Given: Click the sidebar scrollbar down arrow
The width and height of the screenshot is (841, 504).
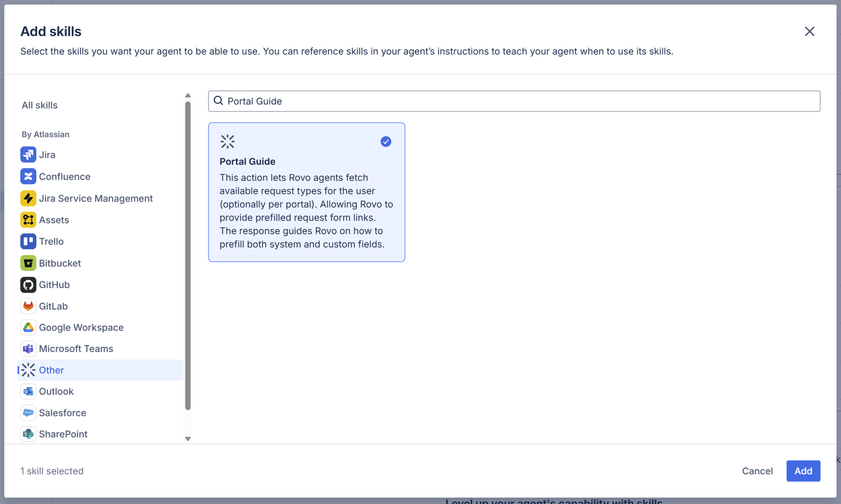Looking at the screenshot, I should tap(188, 439).
